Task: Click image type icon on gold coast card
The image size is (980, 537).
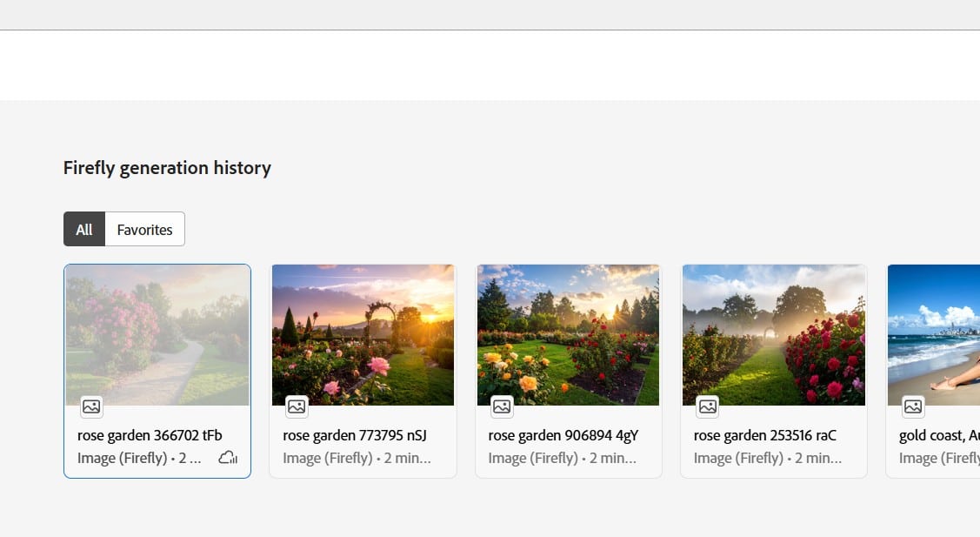Action: pos(912,406)
